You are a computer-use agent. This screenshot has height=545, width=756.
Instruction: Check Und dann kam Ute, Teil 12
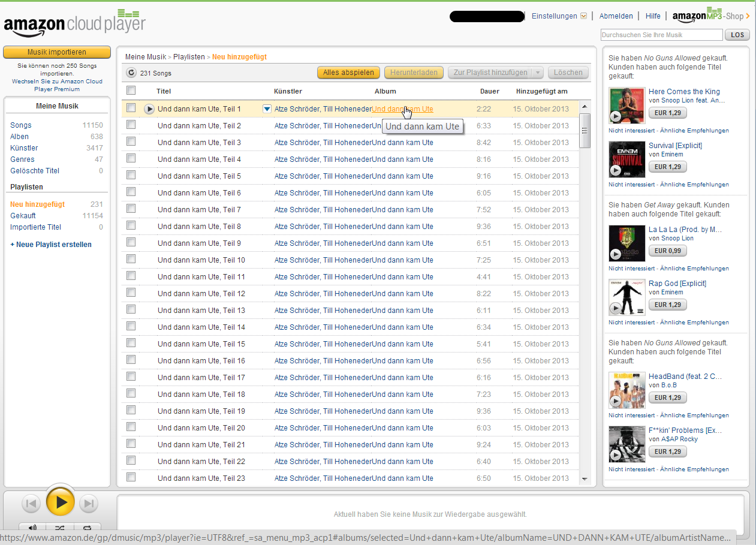pos(131,293)
